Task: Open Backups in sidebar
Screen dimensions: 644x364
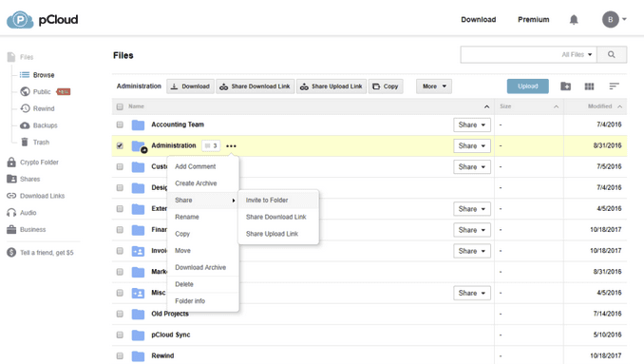Action: point(39,125)
